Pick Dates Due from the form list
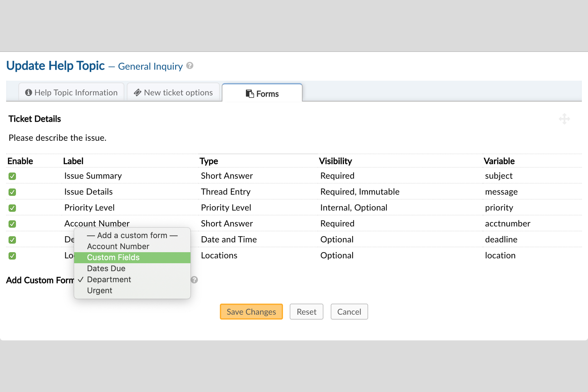 (x=106, y=269)
